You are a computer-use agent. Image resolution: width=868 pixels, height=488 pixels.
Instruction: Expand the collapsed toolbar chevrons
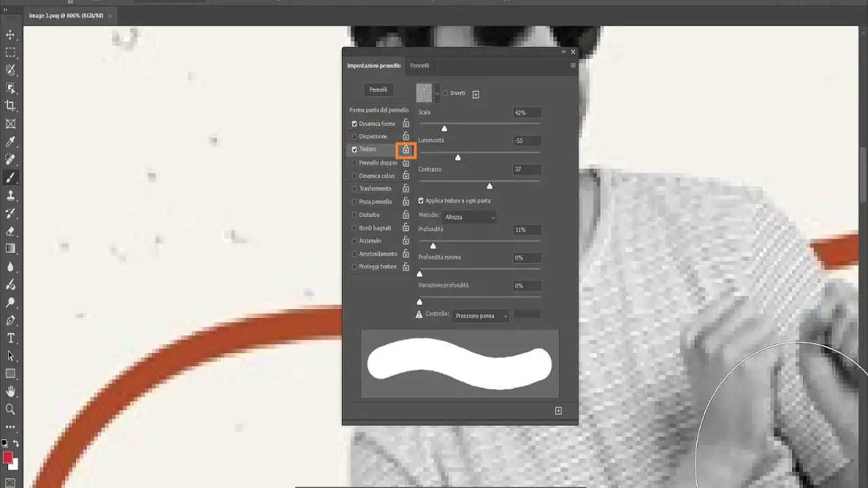pos(5,10)
